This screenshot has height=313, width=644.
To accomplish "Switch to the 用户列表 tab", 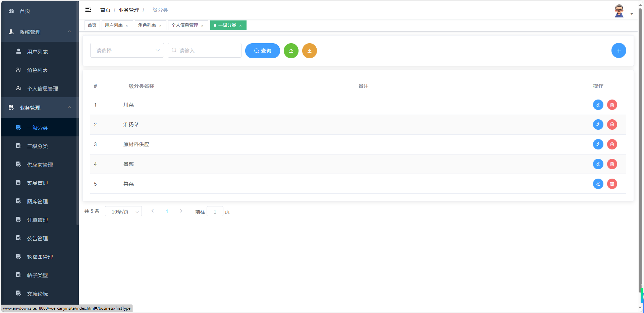I will (x=113, y=25).
